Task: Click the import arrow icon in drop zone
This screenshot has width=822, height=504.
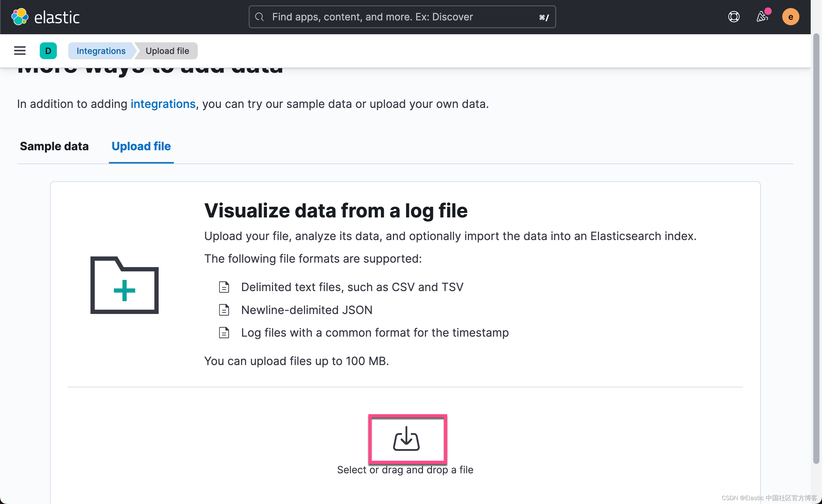Action: pos(407,439)
